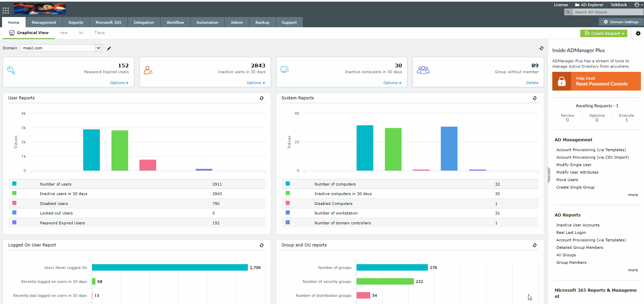The height and width of the screenshot is (304, 644).
Task: Open dashboard settings gear icon
Action: (x=638, y=33)
